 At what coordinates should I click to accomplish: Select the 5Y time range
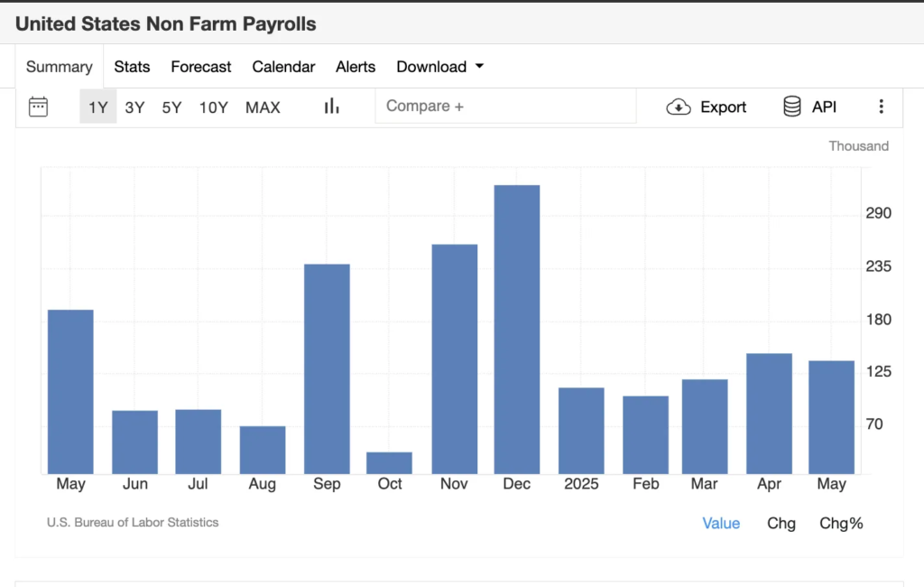(x=171, y=107)
